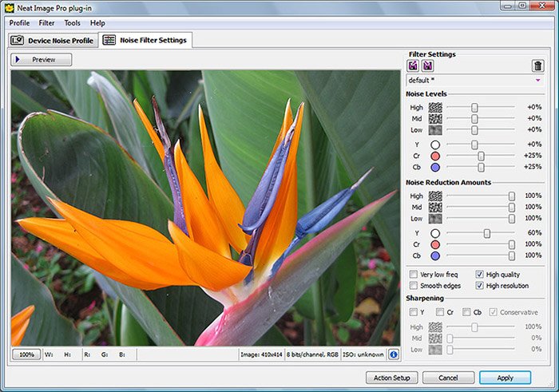Viewport: 559px width, 392px height.
Task: Enable the Very low freq checkbox
Action: [413, 274]
